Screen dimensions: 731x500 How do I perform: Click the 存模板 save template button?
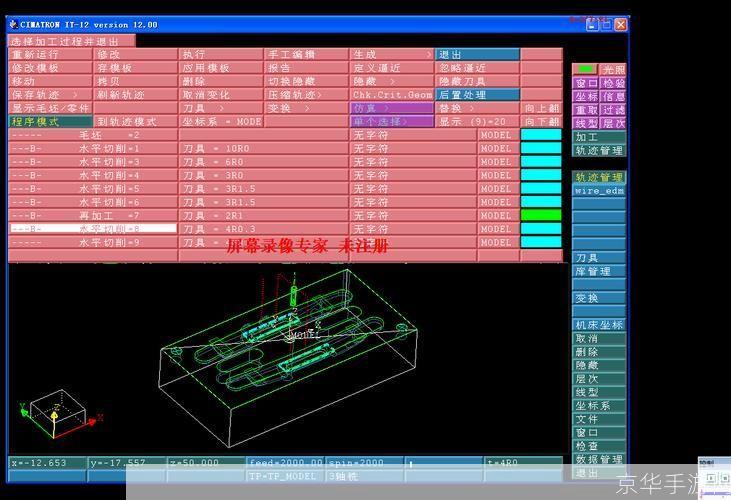pyautogui.click(x=135, y=68)
